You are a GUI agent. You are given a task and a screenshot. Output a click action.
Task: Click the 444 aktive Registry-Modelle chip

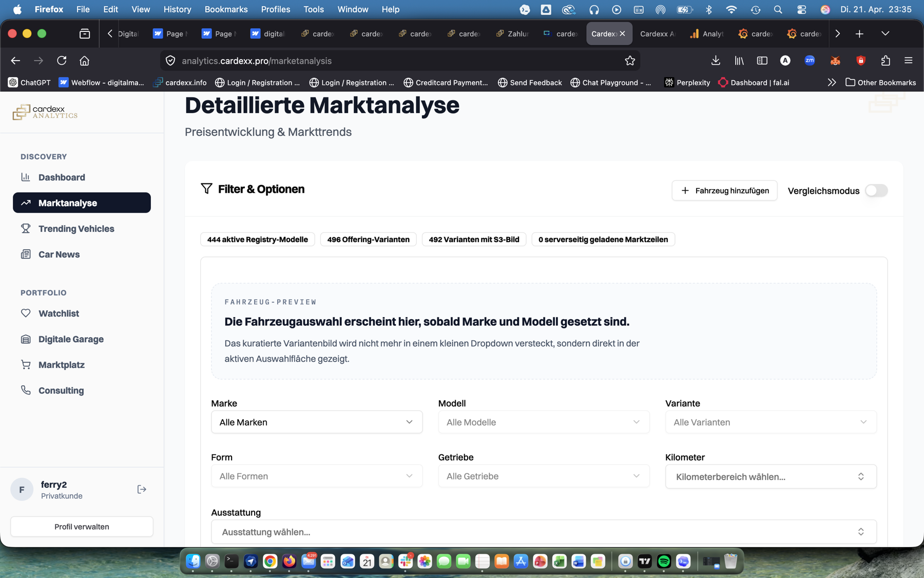tap(257, 239)
